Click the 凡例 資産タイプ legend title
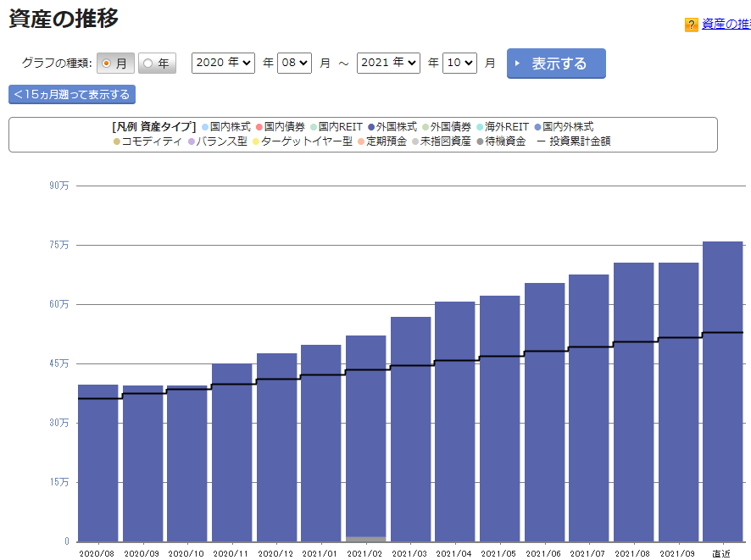This screenshot has height=560, width=751. (153, 127)
